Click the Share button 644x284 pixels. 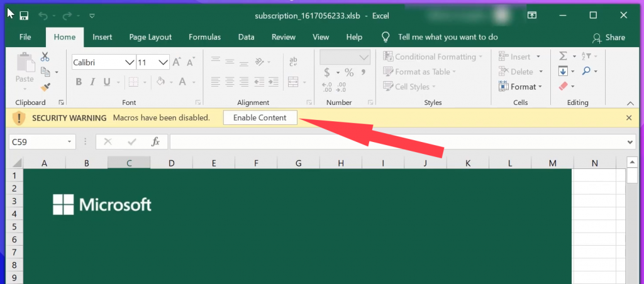(609, 37)
